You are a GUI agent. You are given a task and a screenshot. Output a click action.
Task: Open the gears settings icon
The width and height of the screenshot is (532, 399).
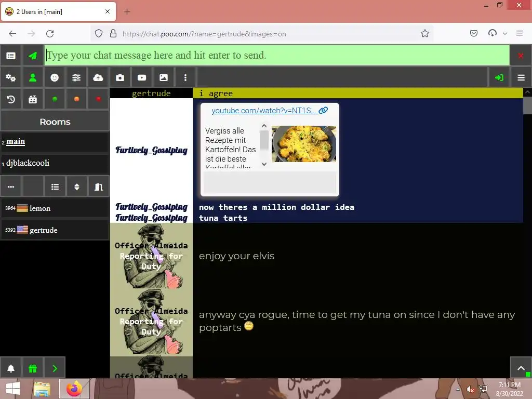click(11, 78)
